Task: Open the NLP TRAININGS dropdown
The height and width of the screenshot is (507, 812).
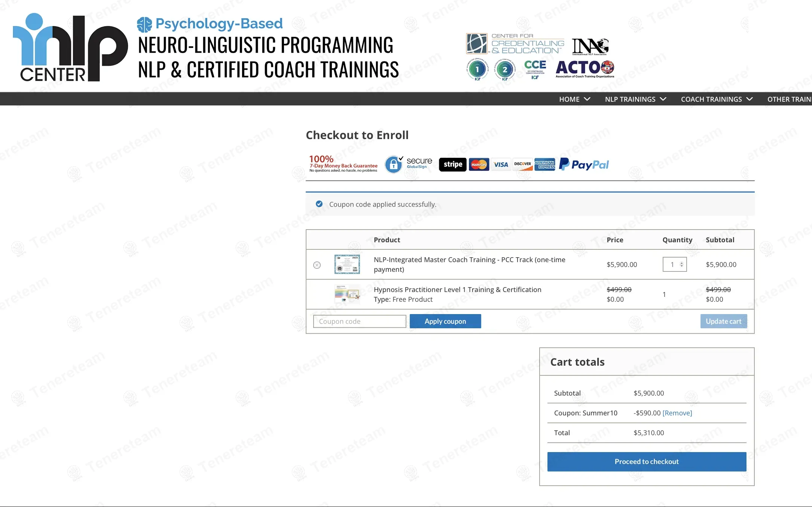Action: pos(635,99)
